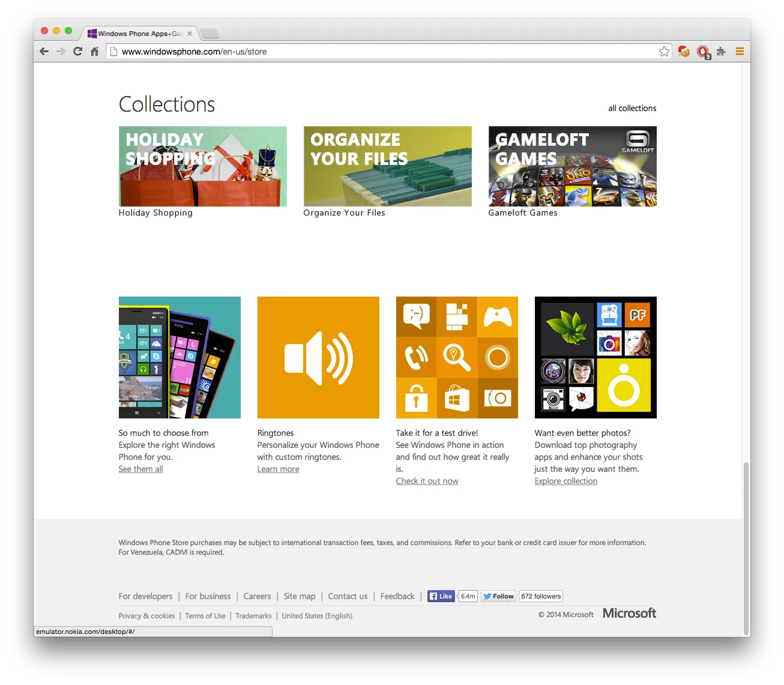784x685 pixels.
Task: Open a new browser tab
Action: tap(209, 34)
